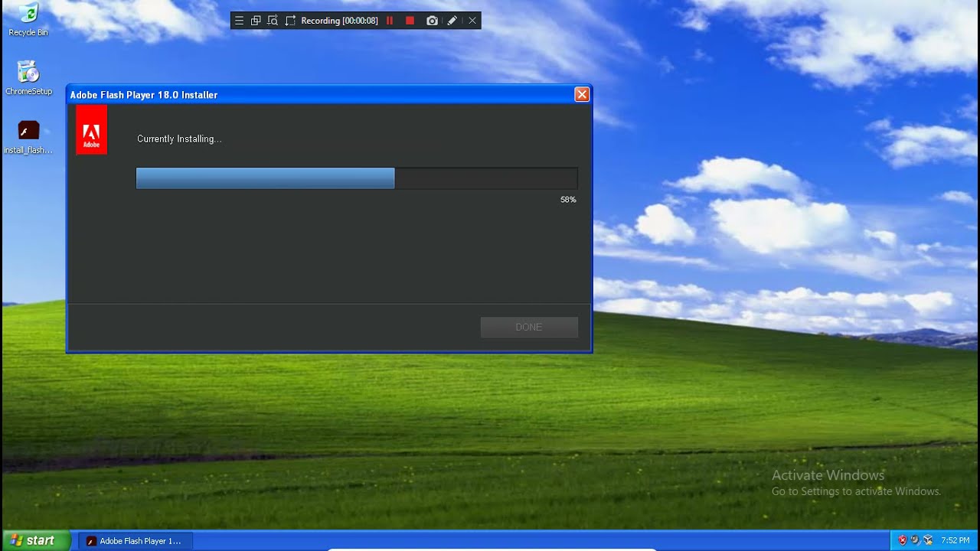Click the Adobe Flash Player taskbar button
This screenshot has height=551, width=980.
pyautogui.click(x=136, y=541)
